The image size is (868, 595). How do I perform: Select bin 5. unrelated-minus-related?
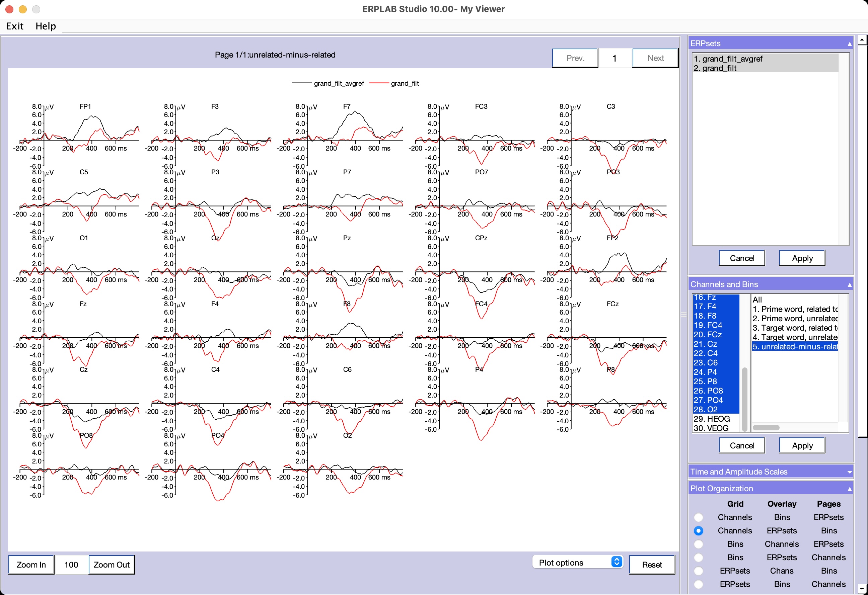pos(795,347)
